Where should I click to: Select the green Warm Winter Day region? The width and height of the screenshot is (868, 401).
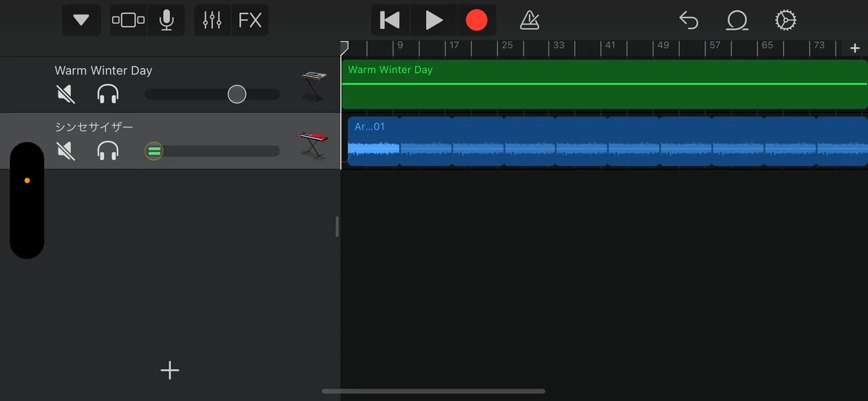pyautogui.click(x=604, y=84)
